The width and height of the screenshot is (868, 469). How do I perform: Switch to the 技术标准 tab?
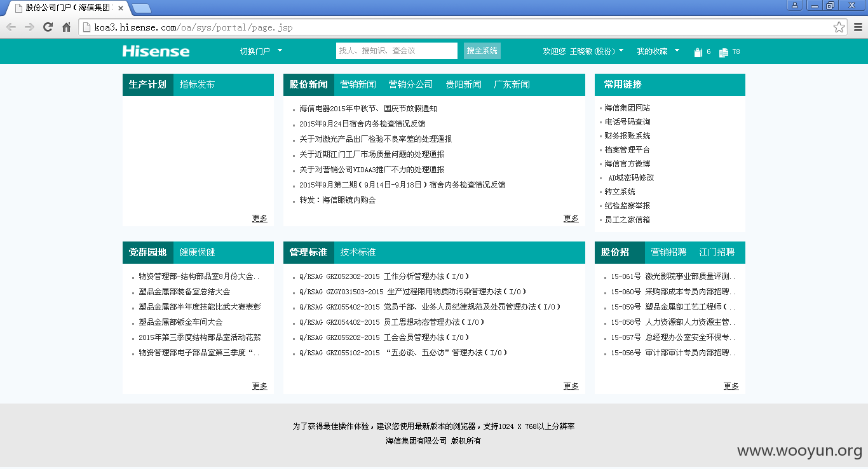pyautogui.click(x=358, y=252)
